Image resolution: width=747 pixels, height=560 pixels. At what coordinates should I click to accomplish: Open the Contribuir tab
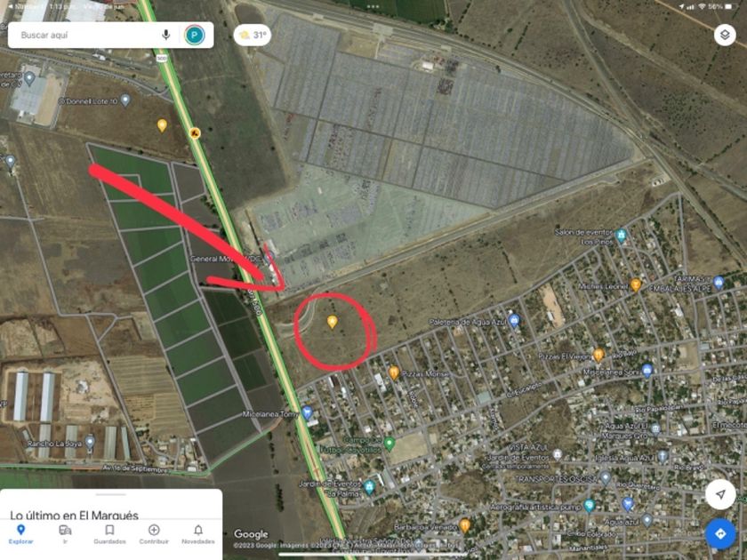coord(154,534)
